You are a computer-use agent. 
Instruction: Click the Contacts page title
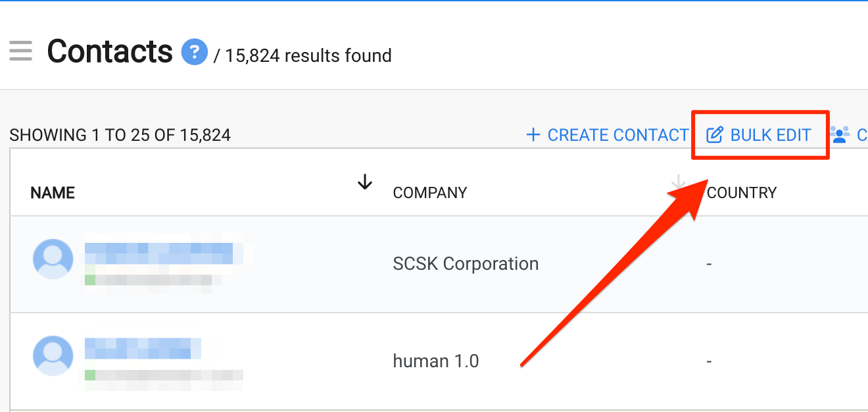[x=110, y=51]
